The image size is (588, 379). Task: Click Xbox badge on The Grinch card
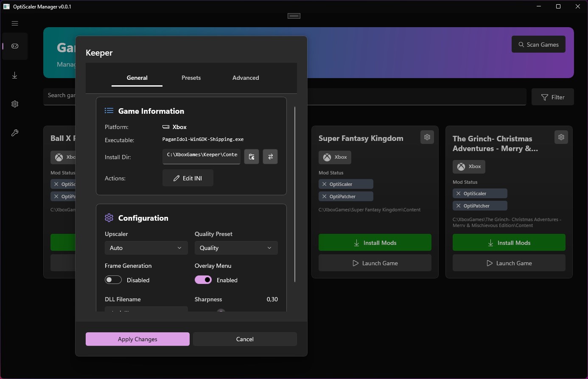coord(469,166)
